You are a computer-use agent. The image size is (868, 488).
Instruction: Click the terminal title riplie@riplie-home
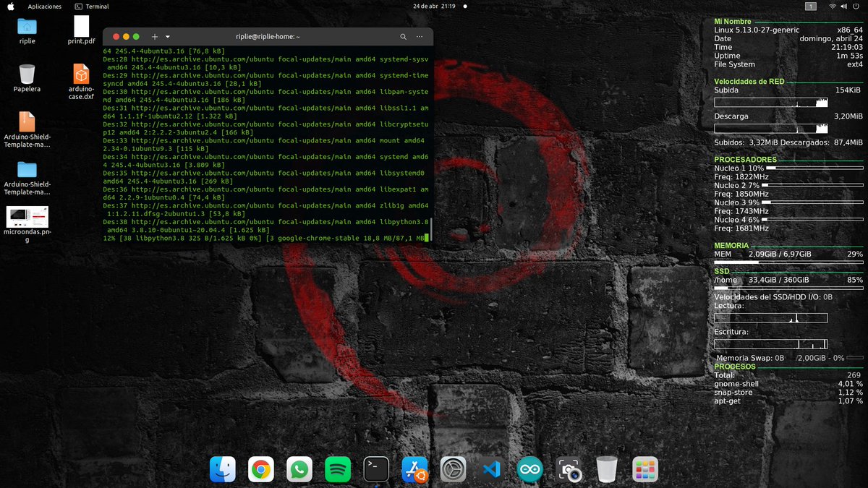[268, 36]
